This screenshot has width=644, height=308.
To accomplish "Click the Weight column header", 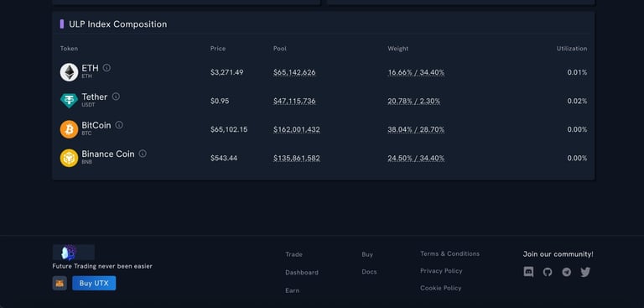I will pos(398,49).
